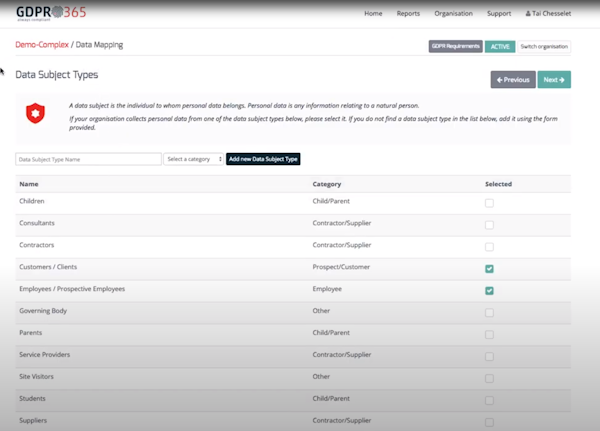Open the Support menu

(499, 14)
